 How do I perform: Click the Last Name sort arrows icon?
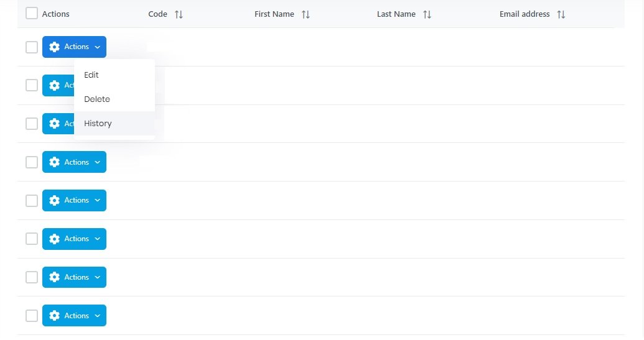[x=427, y=14]
